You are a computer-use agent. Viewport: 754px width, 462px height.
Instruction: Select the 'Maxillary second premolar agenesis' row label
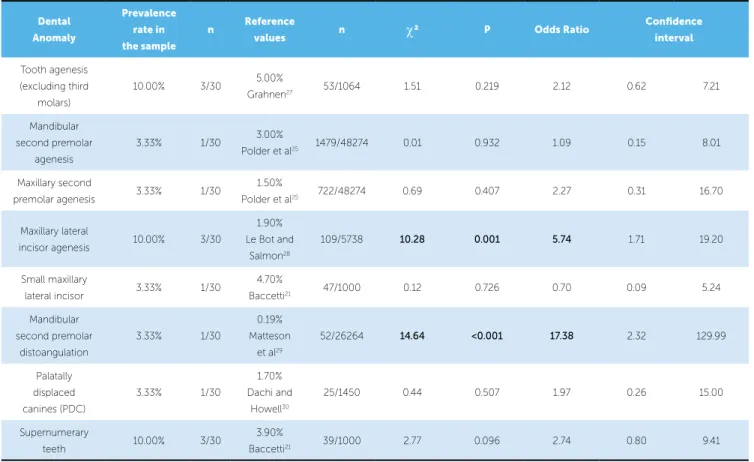click(x=54, y=191)
